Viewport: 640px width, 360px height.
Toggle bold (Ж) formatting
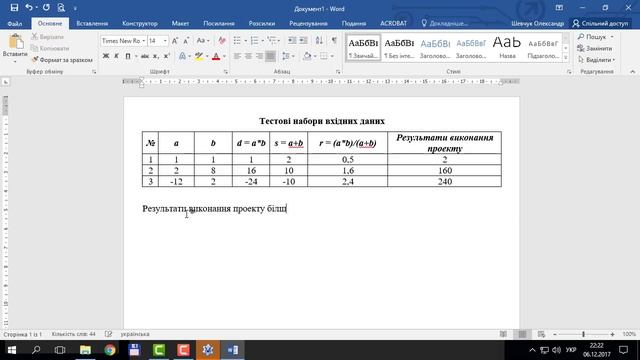pos(106,56)
